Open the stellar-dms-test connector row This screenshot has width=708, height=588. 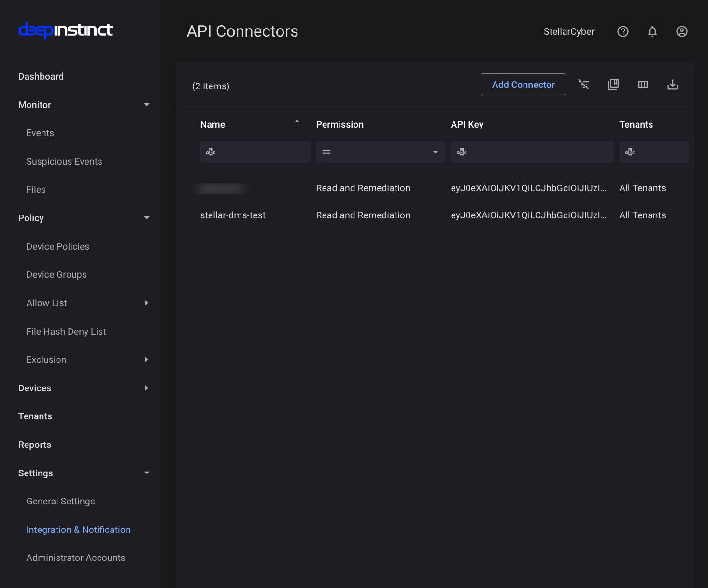[x=233, y=215]
